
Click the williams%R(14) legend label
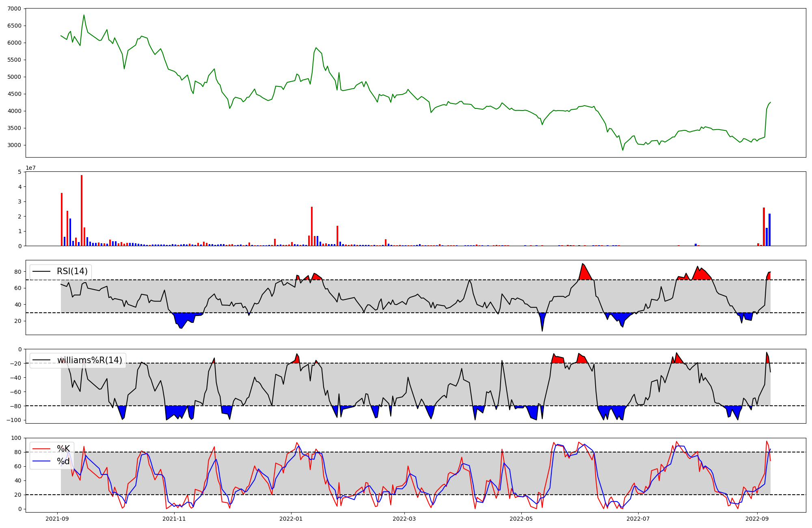pos(89,360)
